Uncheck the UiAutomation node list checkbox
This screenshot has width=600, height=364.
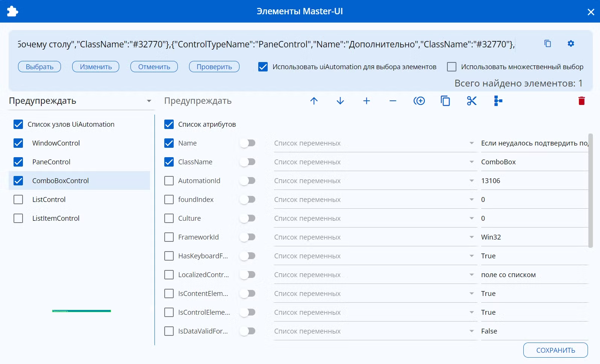(x=18, y=124)
